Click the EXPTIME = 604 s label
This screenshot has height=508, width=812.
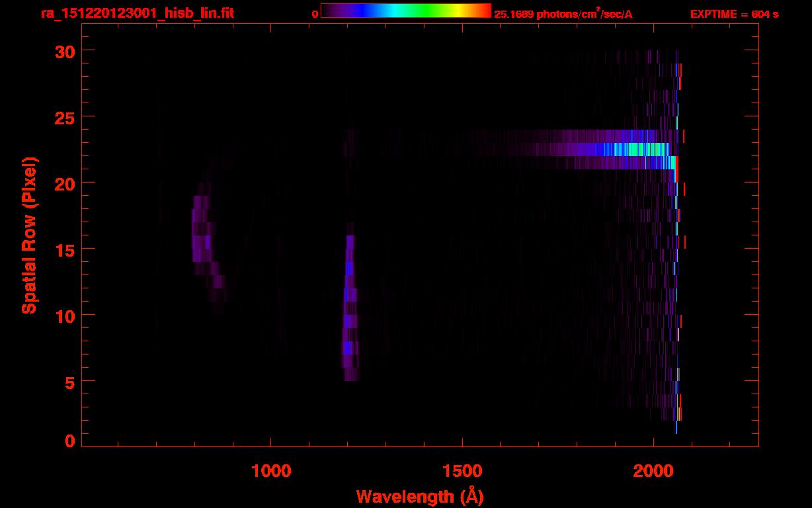(734, 14)
